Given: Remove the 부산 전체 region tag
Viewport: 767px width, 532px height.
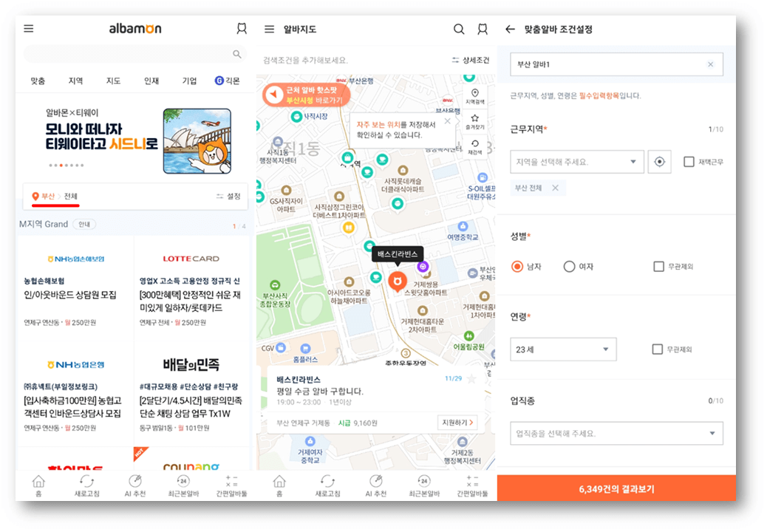Looking at the screenshot, I should 555,188.
